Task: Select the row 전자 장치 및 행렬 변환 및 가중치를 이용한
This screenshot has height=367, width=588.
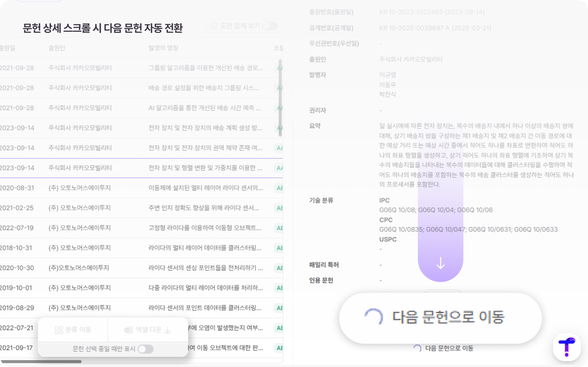Action: 205,168
